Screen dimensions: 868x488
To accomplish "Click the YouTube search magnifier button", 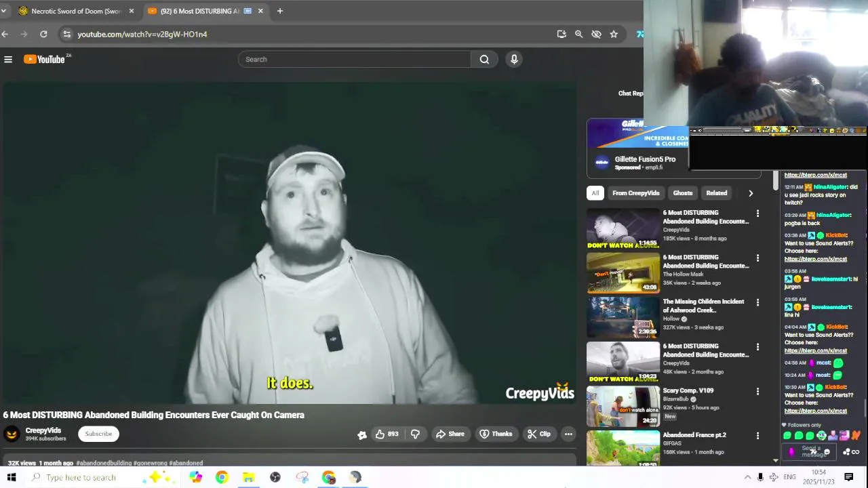I will (484, 60).
